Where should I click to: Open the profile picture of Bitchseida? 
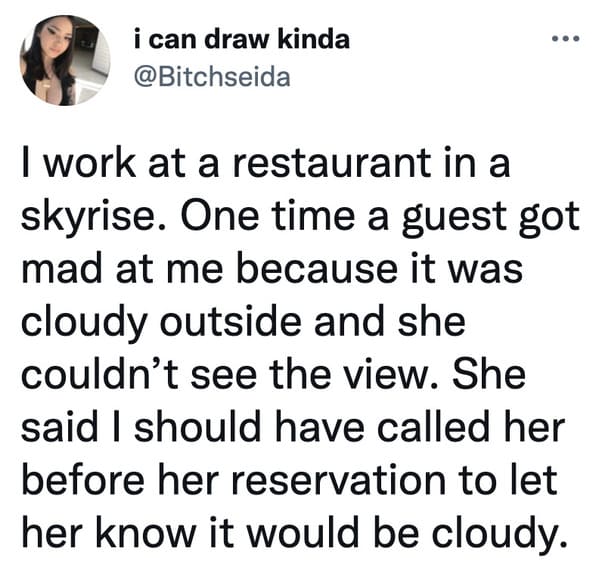pyautogui.click(x=65, y=60)
